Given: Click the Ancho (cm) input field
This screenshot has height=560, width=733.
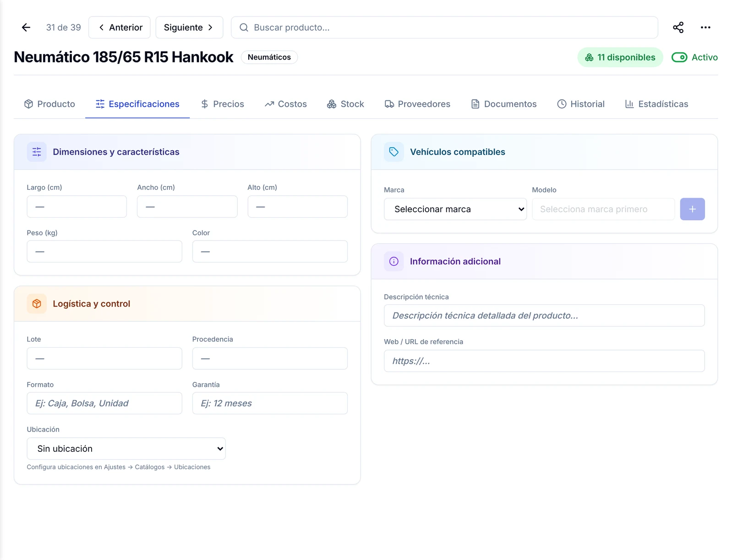Looking at the screenshot, I should click(x=187, y=207).
